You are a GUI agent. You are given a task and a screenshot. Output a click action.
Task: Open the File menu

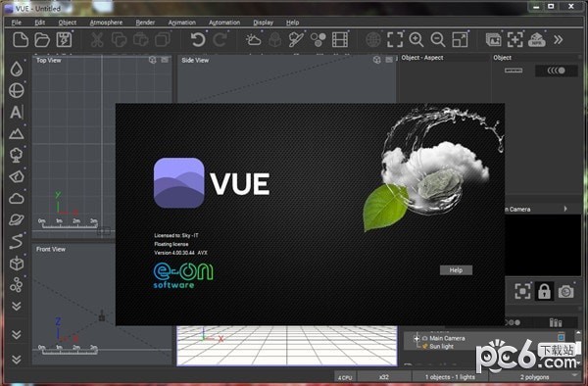[x=16, y=23]
